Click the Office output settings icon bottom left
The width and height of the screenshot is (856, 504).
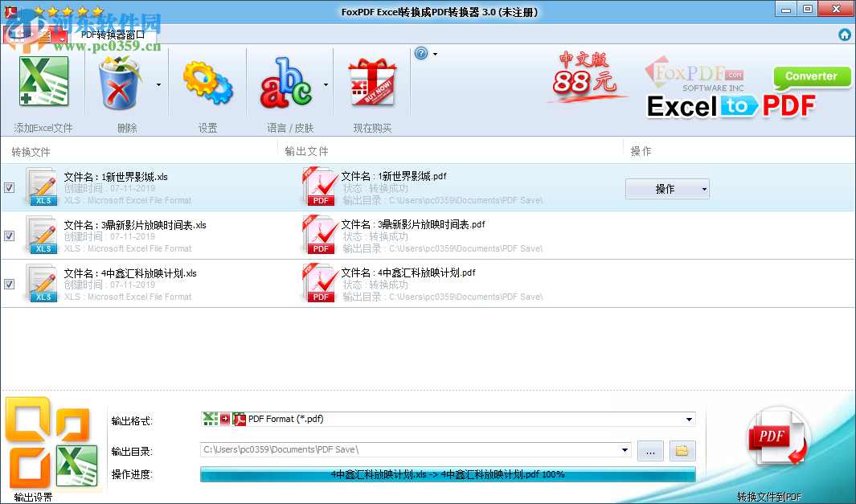click(x=50, y=441)
